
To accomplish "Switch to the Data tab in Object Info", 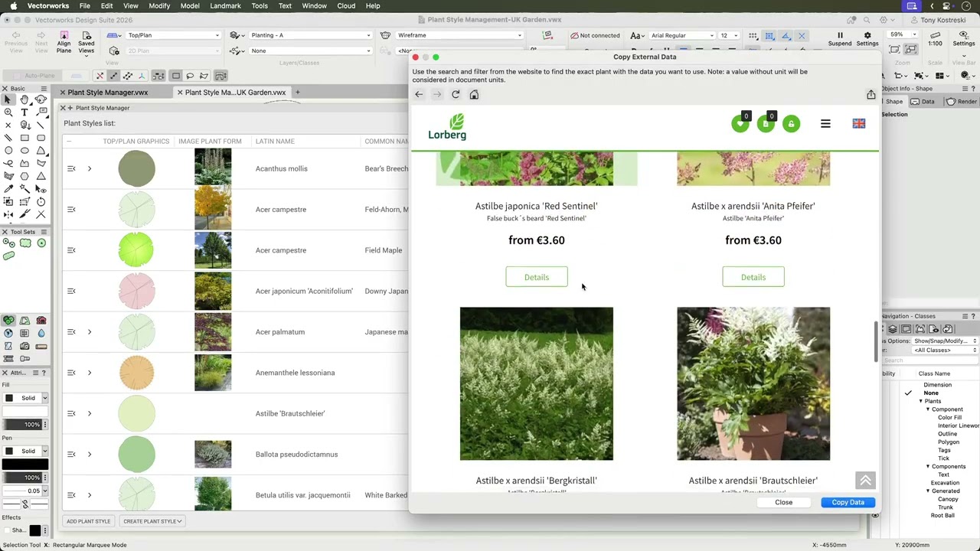I will coord(923,102).
